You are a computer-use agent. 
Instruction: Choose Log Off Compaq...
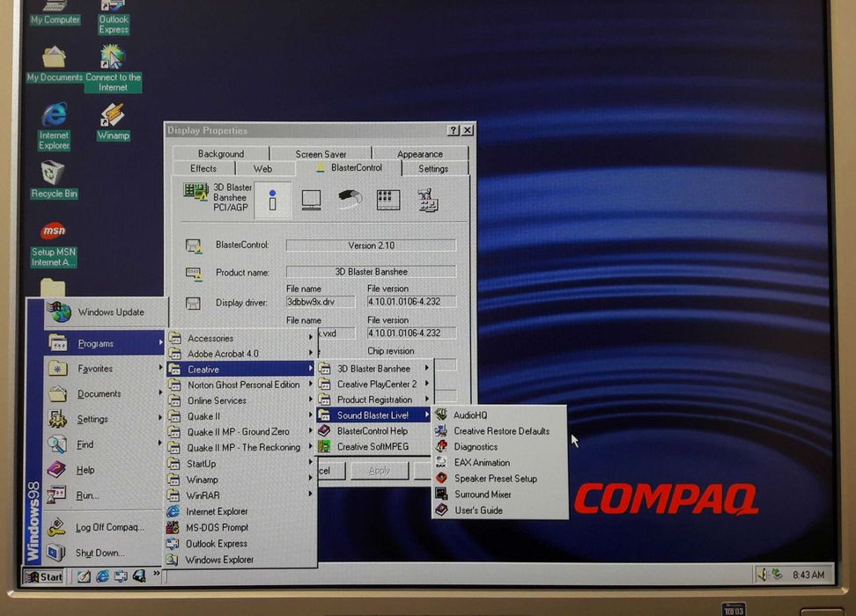tap(104, 527)
